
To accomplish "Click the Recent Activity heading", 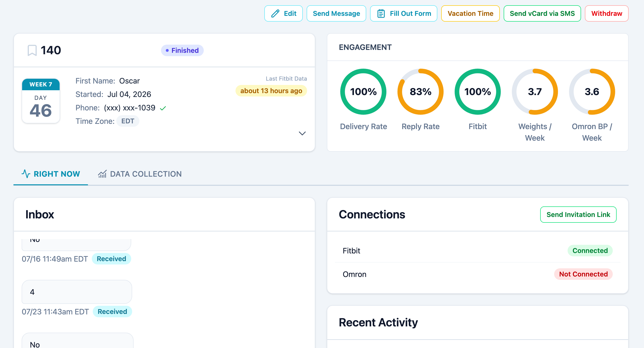I will click(378, 322).
